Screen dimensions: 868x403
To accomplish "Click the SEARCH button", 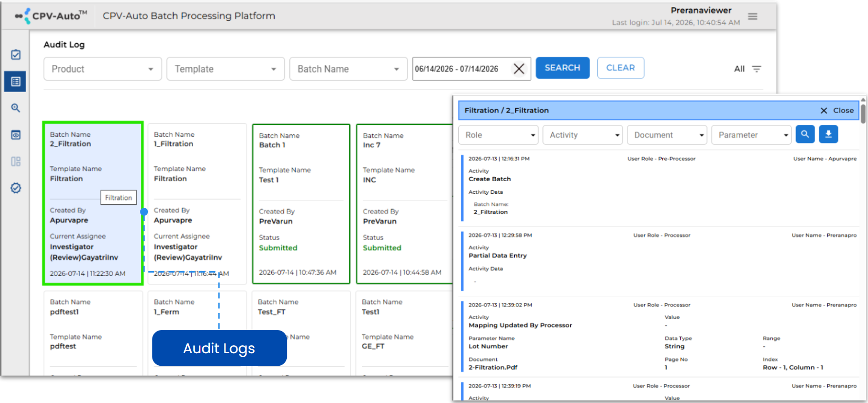I will click(563, 68).
